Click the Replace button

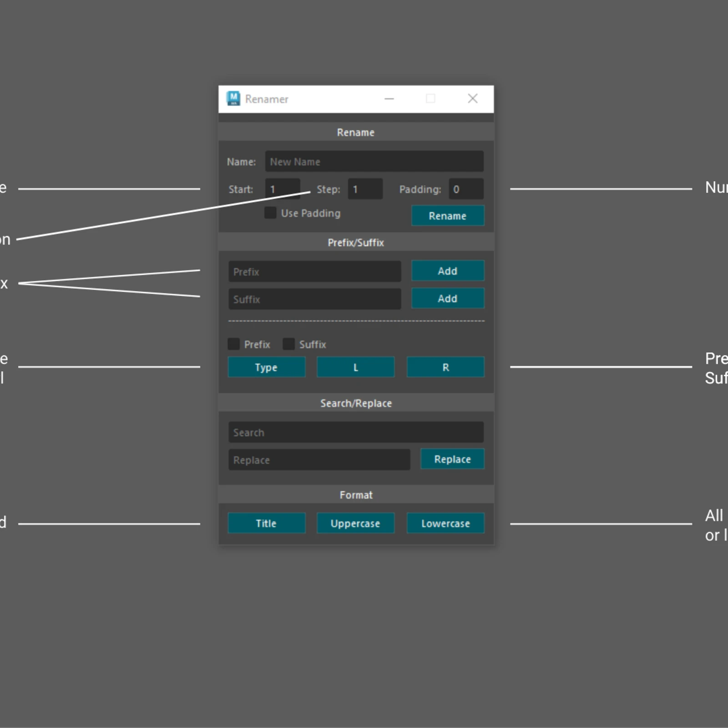(452, 459)
